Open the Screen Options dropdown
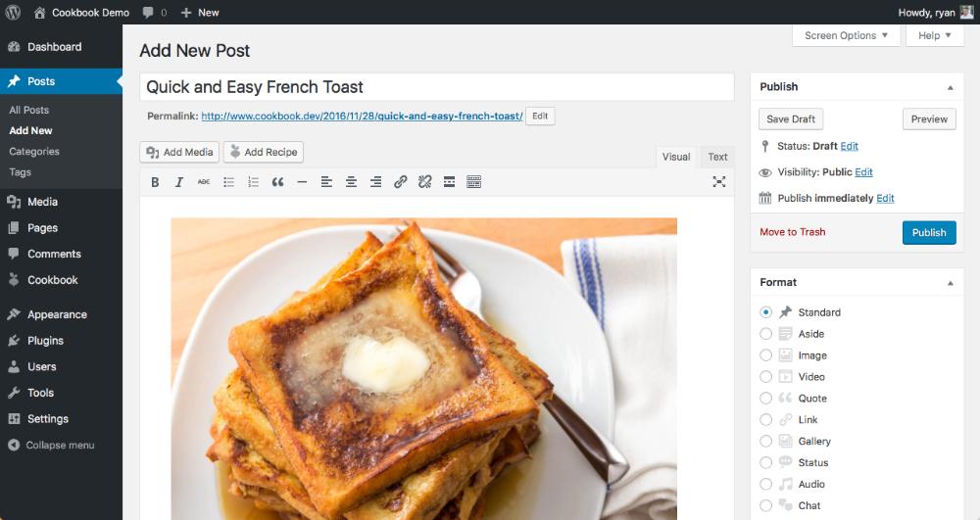Screen dimensions: 980x520 (x=847, y=35)
